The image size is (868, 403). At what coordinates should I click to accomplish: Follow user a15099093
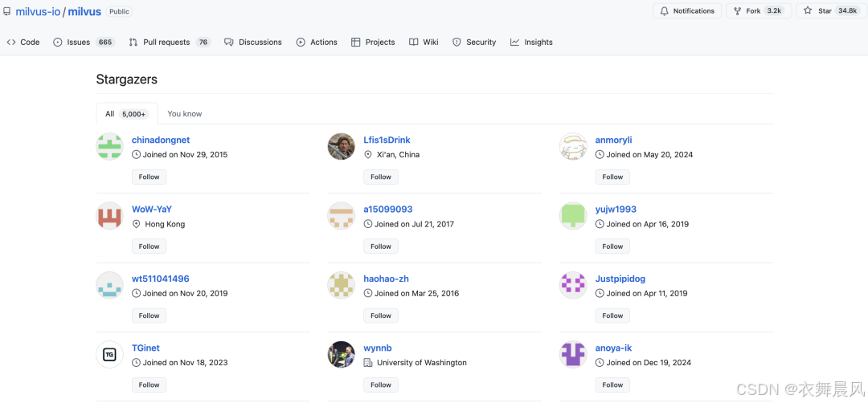point(381,246)
